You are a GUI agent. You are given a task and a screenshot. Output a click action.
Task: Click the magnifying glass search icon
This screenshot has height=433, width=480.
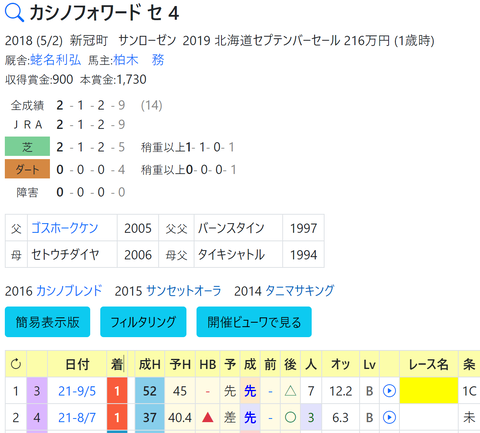click(x=14, y=13)
